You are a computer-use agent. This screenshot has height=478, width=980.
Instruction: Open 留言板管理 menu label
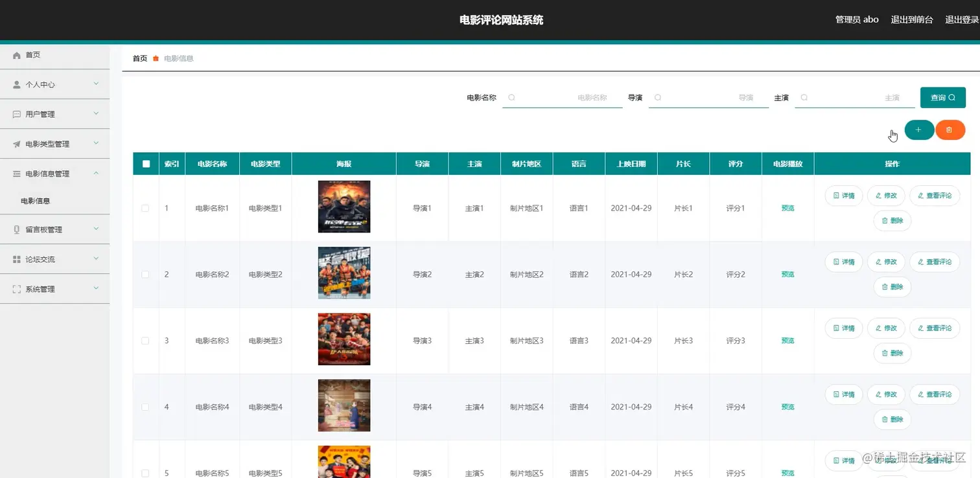tap(44, 230)
